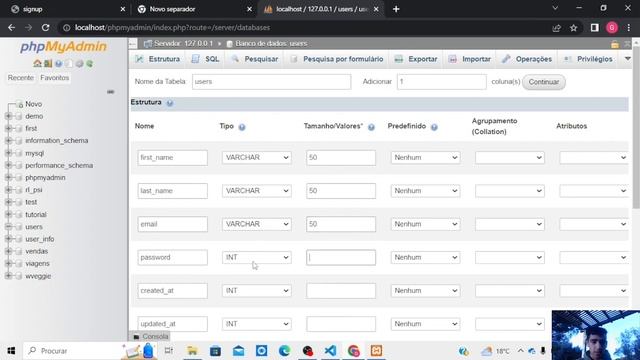Image resolution: width=640 pixels, height=360 pixels.
Task: Click help icon next to Tamanho/Valores
Action: tap(371, 127)
